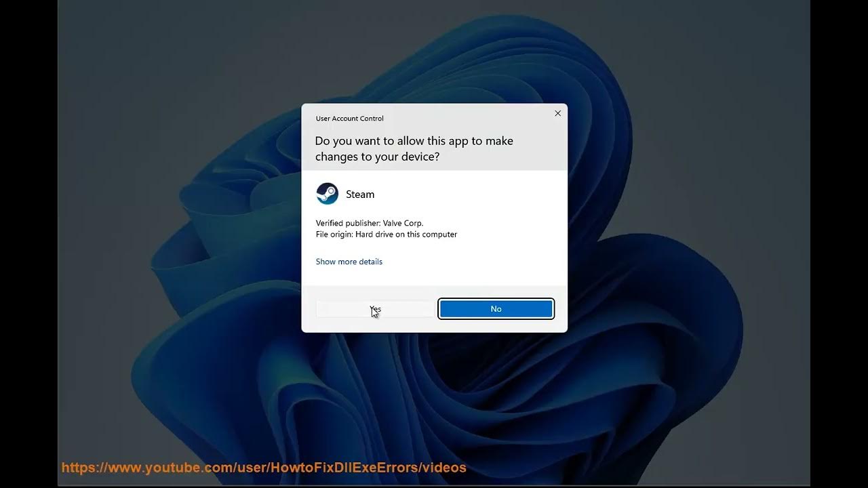The width and height of the screenshot is (868, 488).
Task: Select the "Verified publisher: Valve Corp." text
Action: pos(370,223)
